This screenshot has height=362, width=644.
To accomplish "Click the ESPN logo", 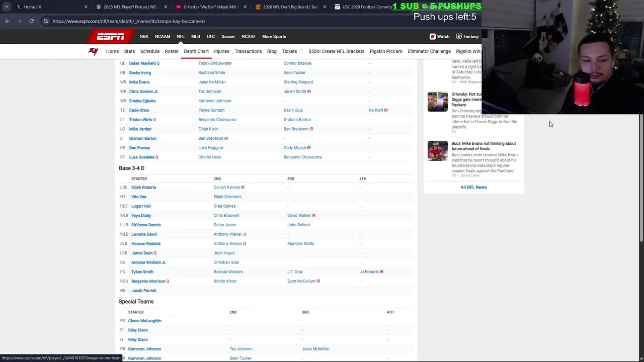I will (111, 37).
